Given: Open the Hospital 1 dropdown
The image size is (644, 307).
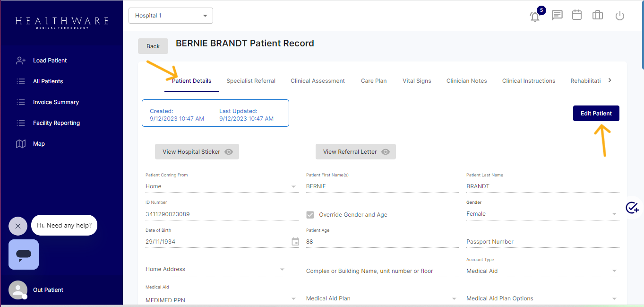Looking at the screenshot, I should (x=171, y=16).
